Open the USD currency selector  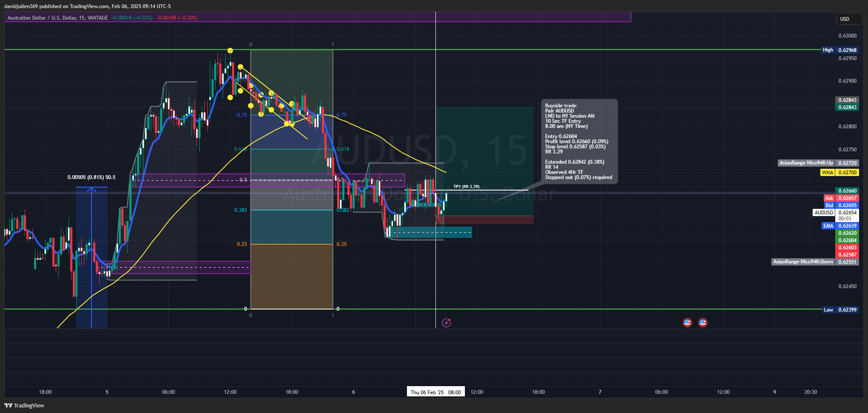point(849,19)
